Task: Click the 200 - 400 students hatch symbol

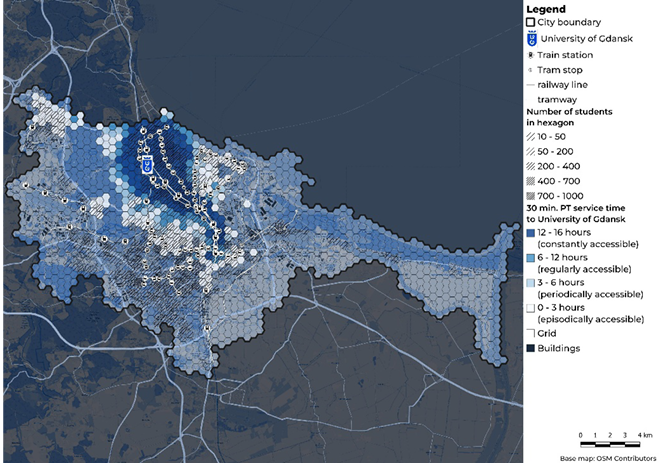Action: coord(531,166)
